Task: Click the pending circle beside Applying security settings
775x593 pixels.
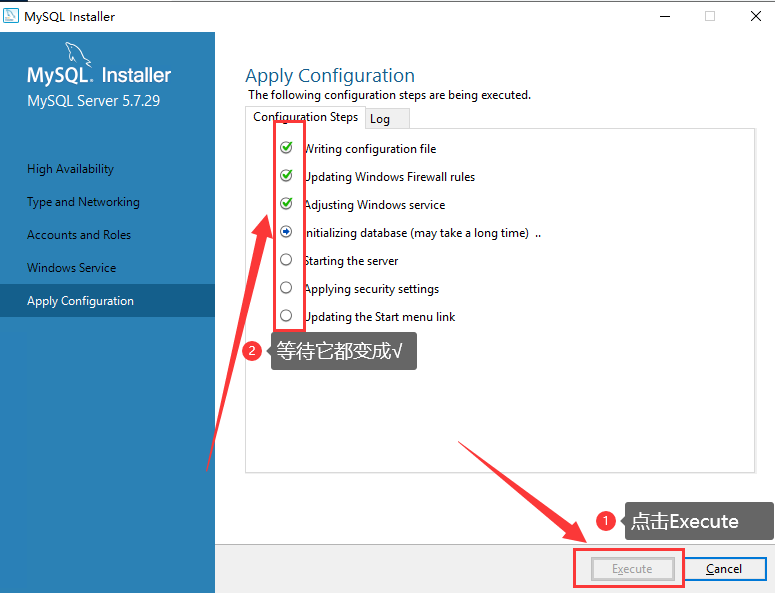Action: tap(286, 288)
